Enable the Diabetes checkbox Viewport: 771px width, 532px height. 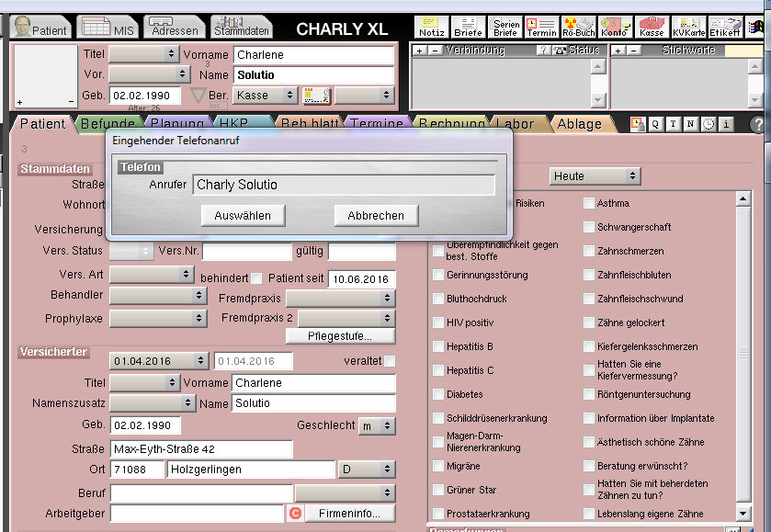point(438,394)
